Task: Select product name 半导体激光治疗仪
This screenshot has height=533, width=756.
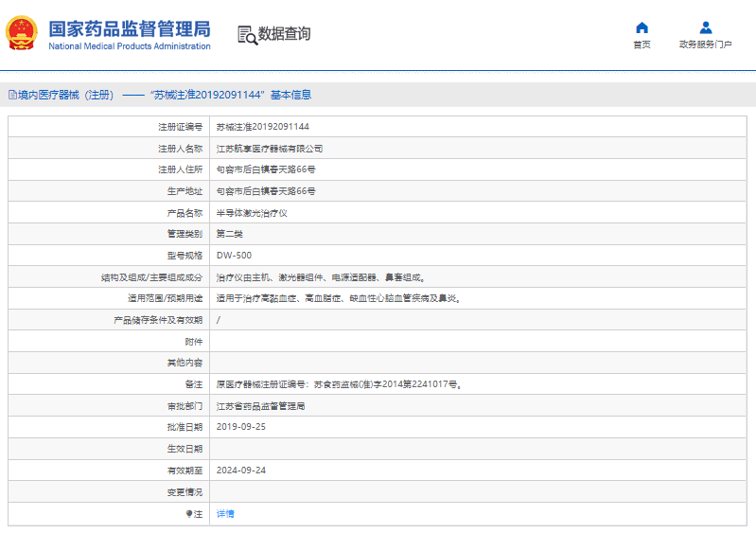Action: pyautogui.click(x=252, y=213)
